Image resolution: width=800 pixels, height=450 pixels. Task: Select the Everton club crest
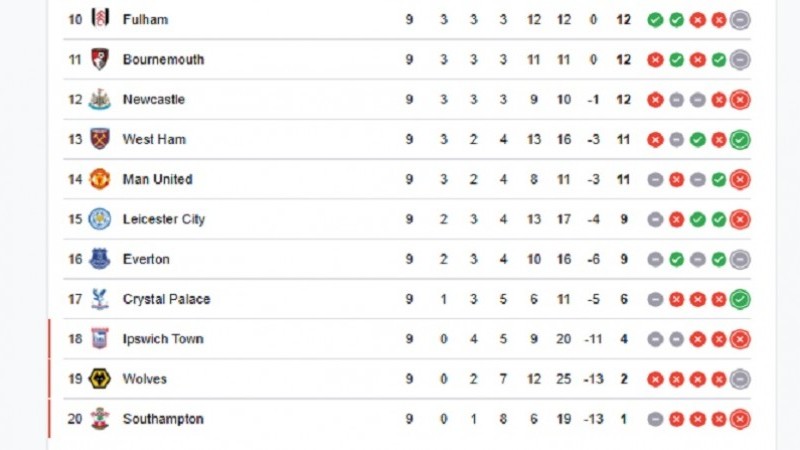[x=99, y=259]
